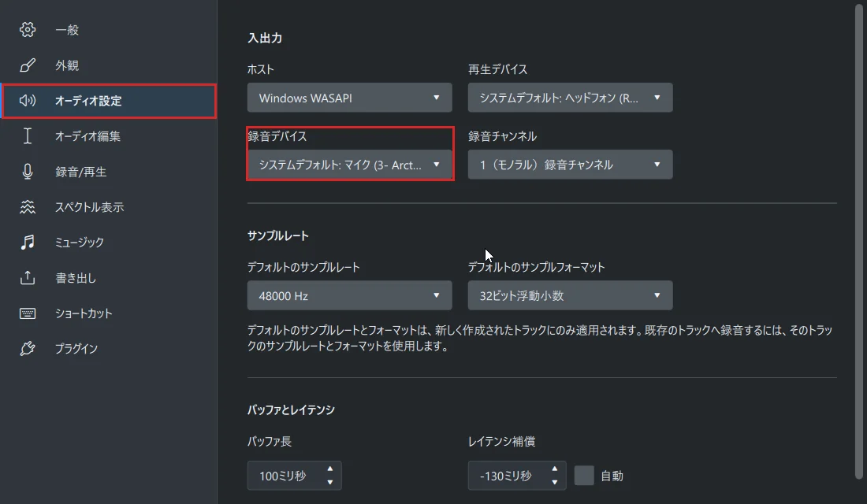Viewport: 867px width, 504px height.
Task: Decrease the バッファ長 value with down arrow
Action: coord(330,483)
